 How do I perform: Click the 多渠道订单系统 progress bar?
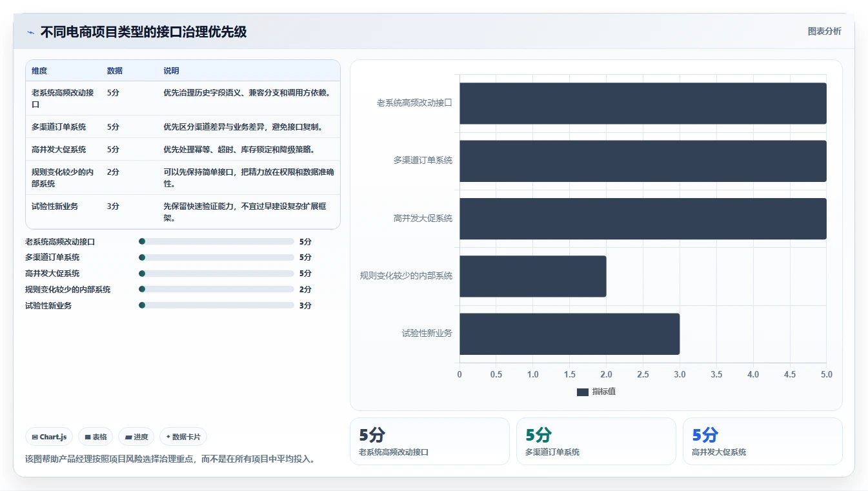[x=216, y=257]
